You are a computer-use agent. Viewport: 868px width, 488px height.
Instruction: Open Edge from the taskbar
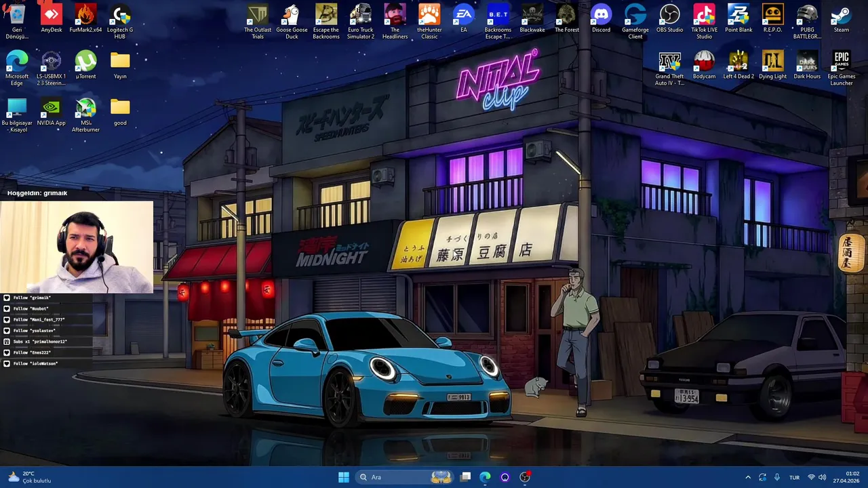point(485,477)
